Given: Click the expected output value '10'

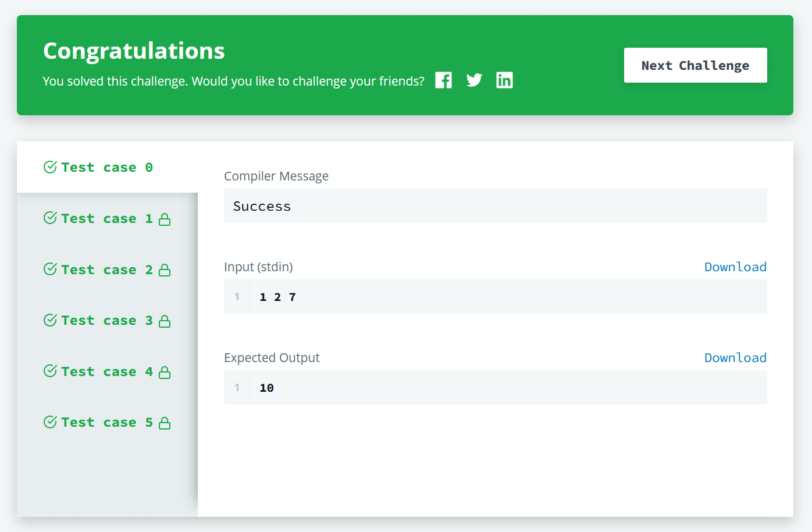Looking at the screenshot, I should point(266,387).
